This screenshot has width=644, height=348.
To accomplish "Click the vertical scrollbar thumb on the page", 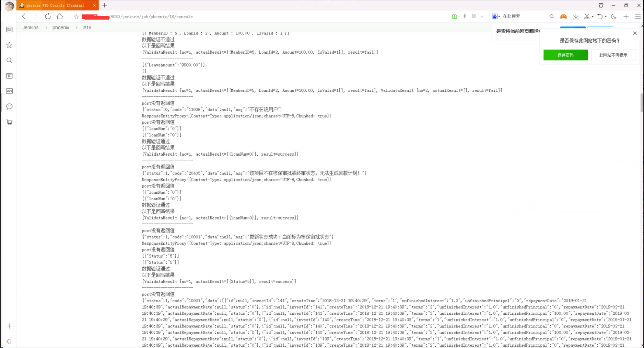I will (642, 102).
